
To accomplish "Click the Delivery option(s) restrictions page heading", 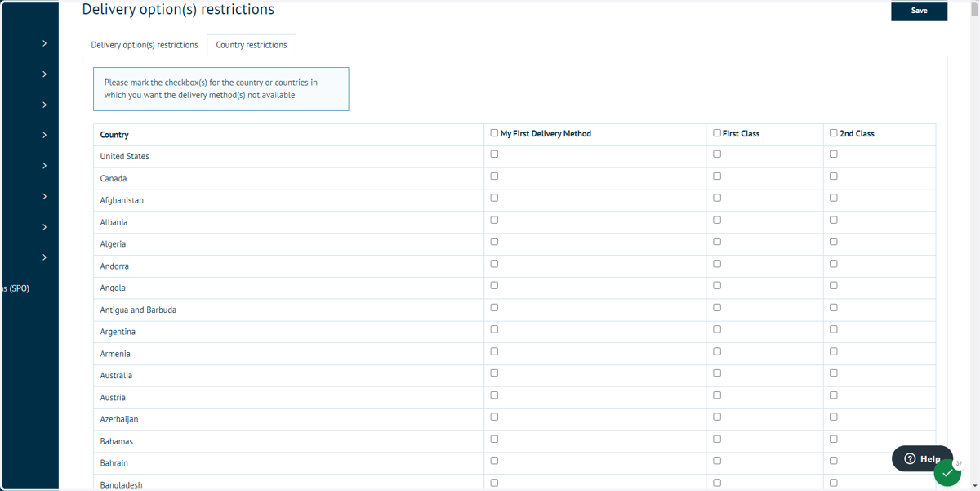I will coord(178,10).
